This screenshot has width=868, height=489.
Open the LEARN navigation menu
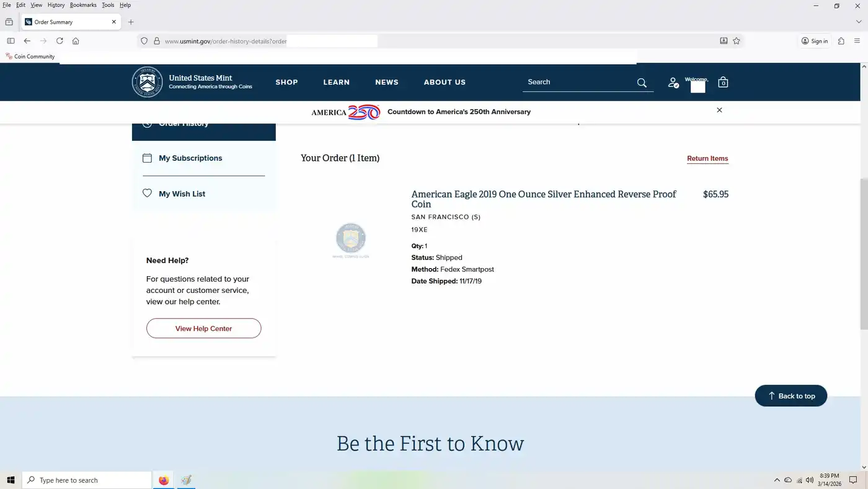336,83
